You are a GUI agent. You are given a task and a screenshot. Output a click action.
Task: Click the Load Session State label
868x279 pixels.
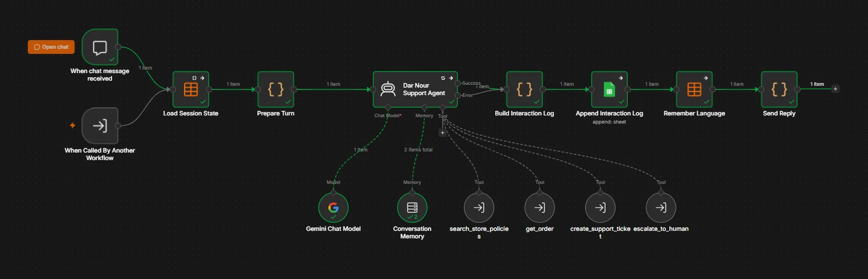click(x=191, y=114)
